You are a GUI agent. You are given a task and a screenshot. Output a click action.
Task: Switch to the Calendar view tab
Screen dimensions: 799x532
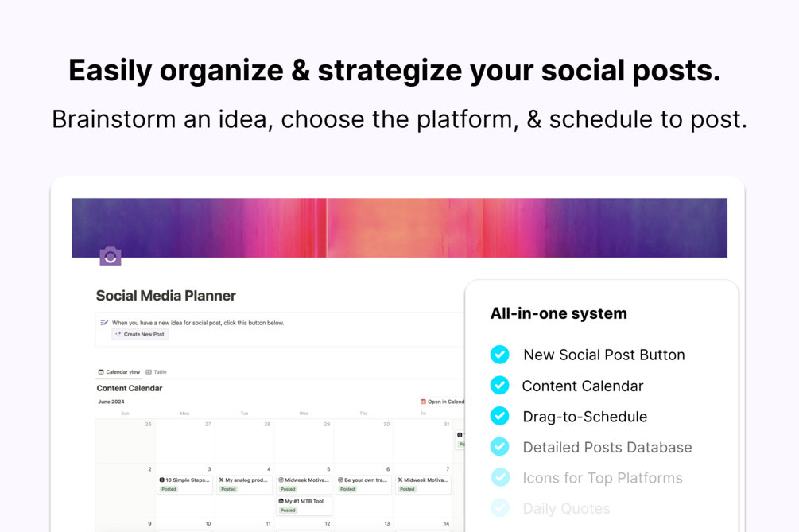coord(119,372)
